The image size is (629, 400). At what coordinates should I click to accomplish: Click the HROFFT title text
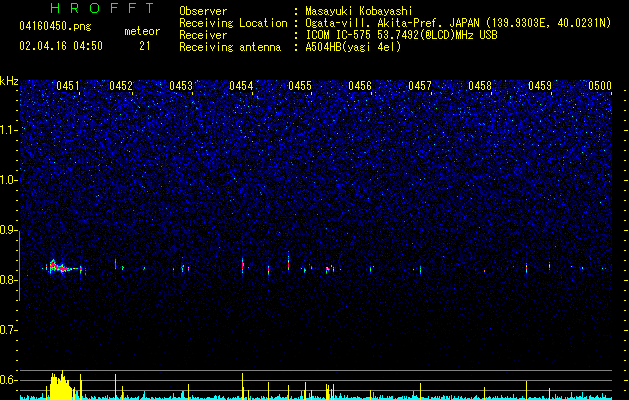click(102, 8)
